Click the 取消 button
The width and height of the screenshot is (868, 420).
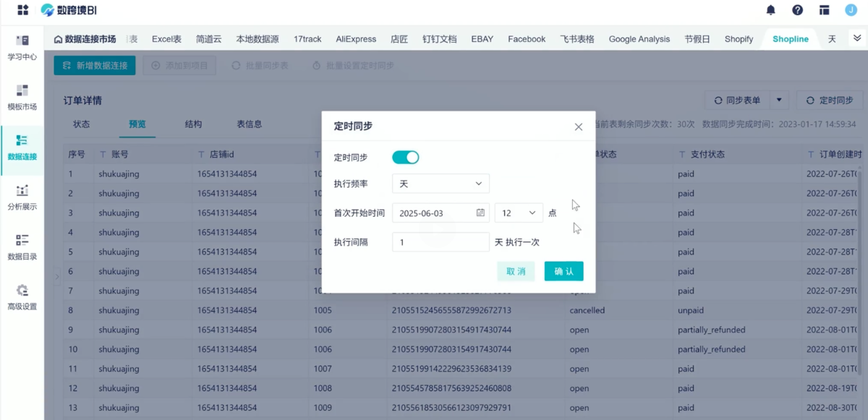pos(516,271)
